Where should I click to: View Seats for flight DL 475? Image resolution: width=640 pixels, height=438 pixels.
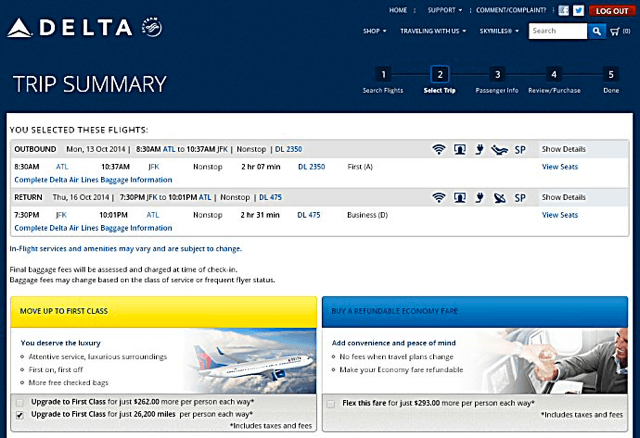tap(560, 215)
